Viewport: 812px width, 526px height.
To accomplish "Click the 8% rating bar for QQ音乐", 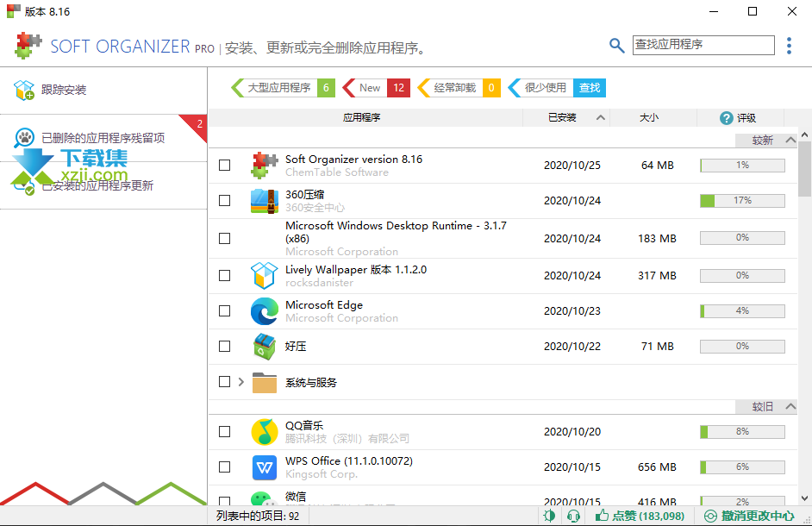I will pyautogui.click(x=742, y=432).
